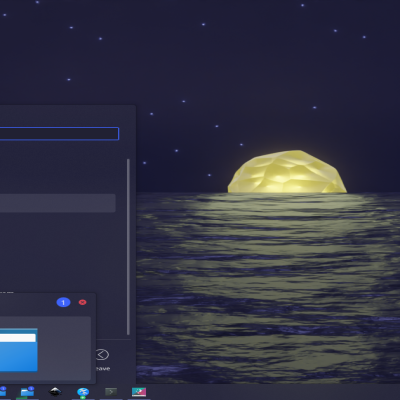Launch Inkscape from the taskbar
400x400 pixels.
pos(55,392)
